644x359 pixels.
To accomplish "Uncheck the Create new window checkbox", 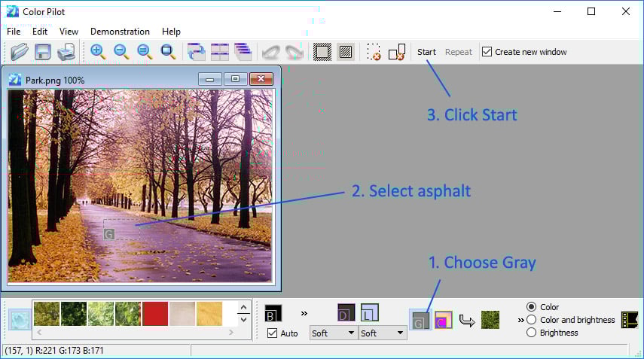I will coord(487,52).
